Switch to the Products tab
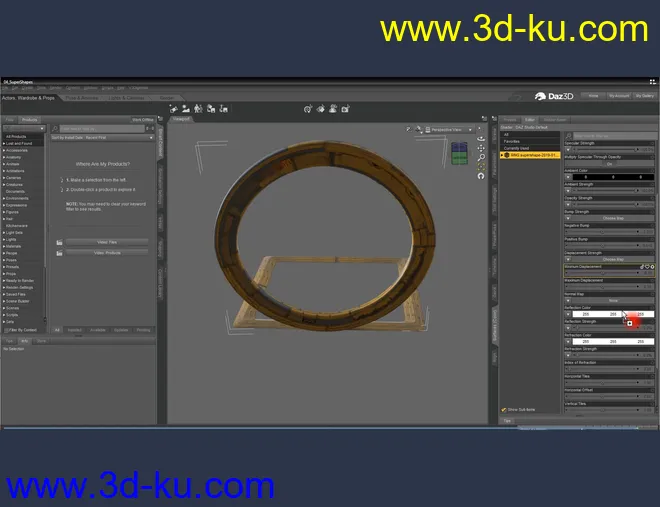Image resolution: width=660 pixels, height=507 pixels. 30,119
